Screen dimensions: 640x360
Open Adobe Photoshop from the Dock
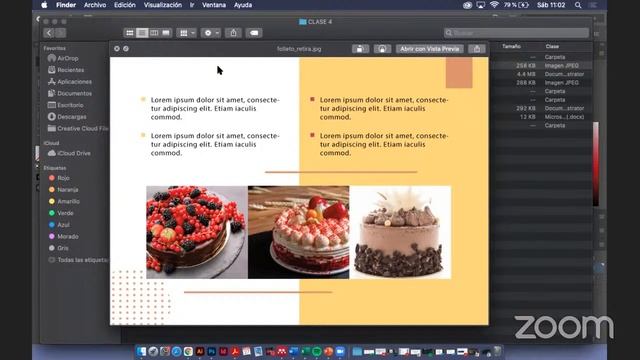point(211,351)
